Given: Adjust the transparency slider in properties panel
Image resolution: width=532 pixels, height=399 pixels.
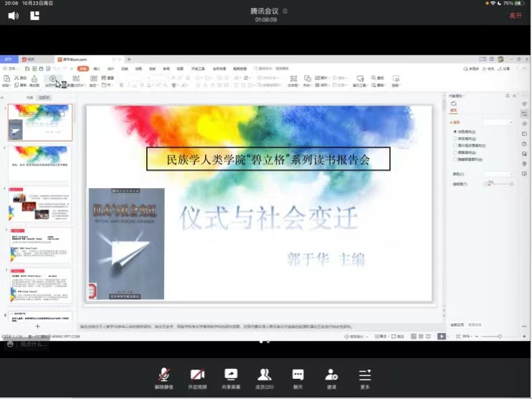Looking at the screenshot, I should point(499,184).
